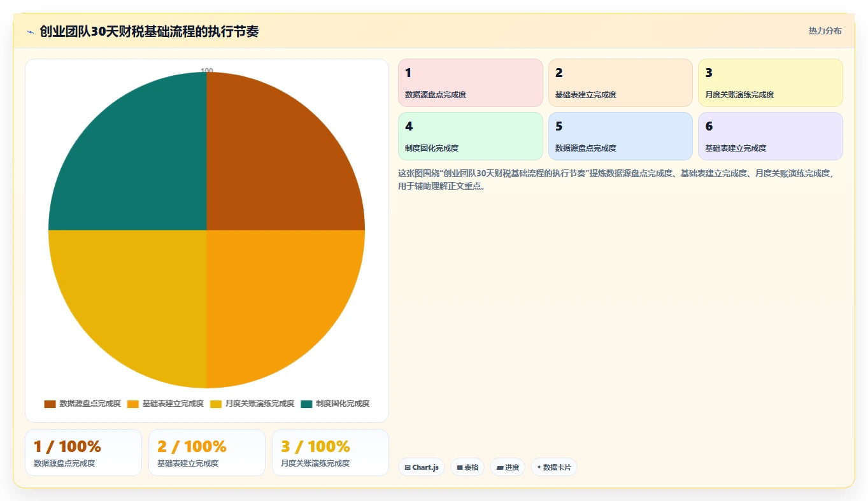Screen dimensions: 868x501
Task: Select pink card number 1
Action: coord(471,83)
